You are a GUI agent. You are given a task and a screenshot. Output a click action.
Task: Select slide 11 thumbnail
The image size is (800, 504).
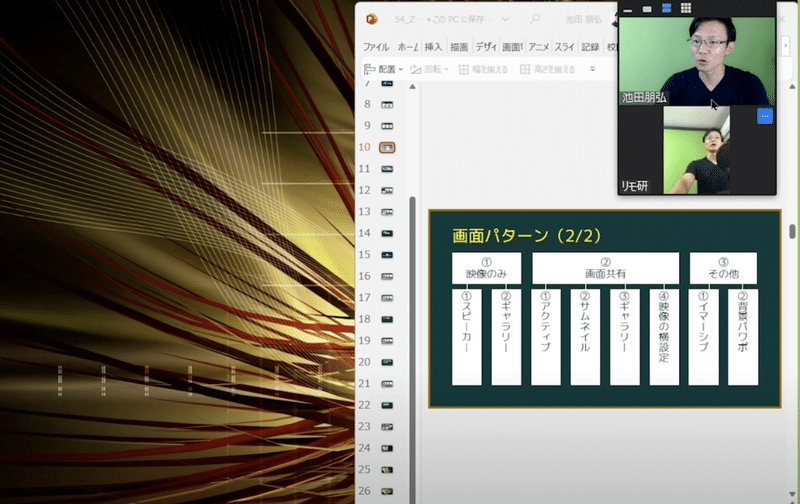point(387,169)
